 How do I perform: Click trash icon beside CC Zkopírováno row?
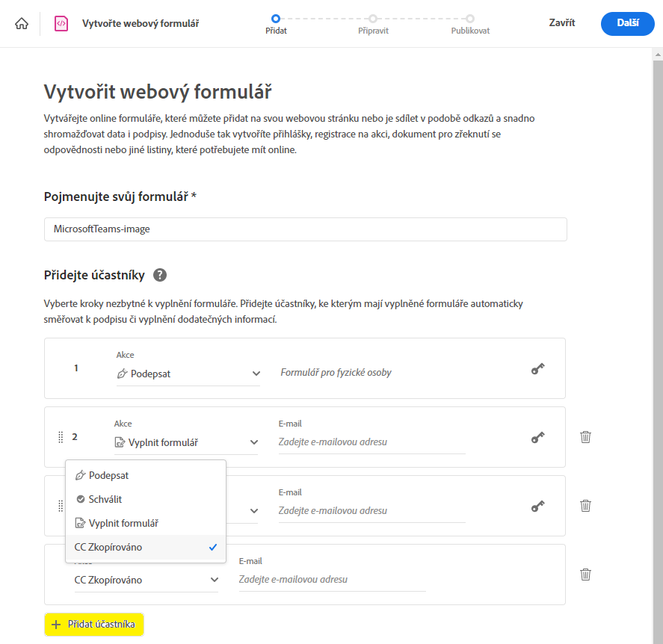click(x=586, y=575)
